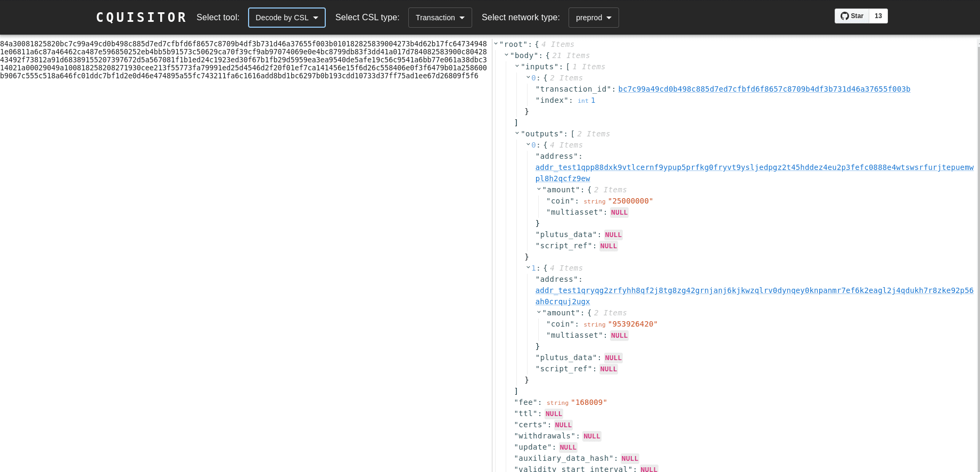Collapse the inputs array node
The width and height of the screenshot is (980, 472).
pyautogui.click(x=517, y=67)
